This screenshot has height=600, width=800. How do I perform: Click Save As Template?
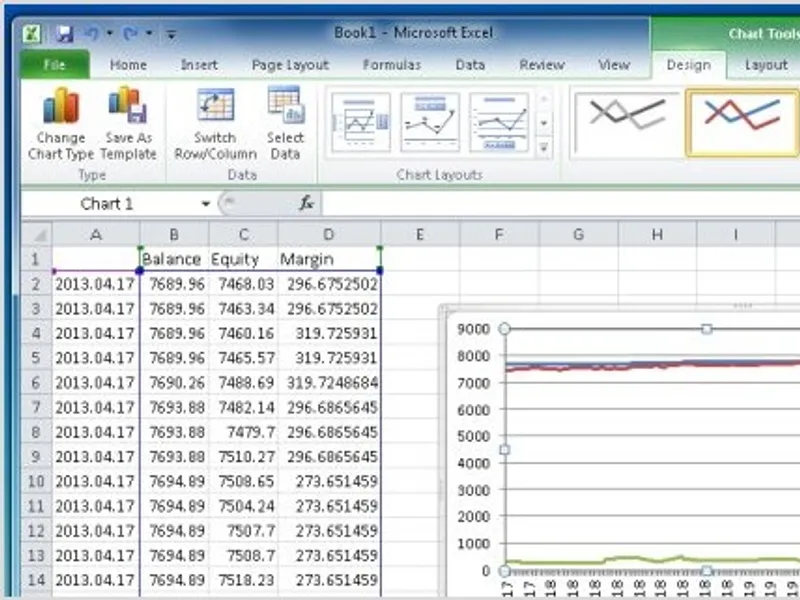pyautogui.click(x=128, y=123)
